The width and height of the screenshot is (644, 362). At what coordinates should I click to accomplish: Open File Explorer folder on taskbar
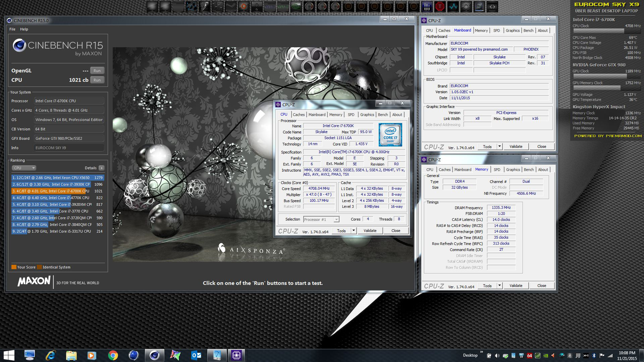pos(71,355)
